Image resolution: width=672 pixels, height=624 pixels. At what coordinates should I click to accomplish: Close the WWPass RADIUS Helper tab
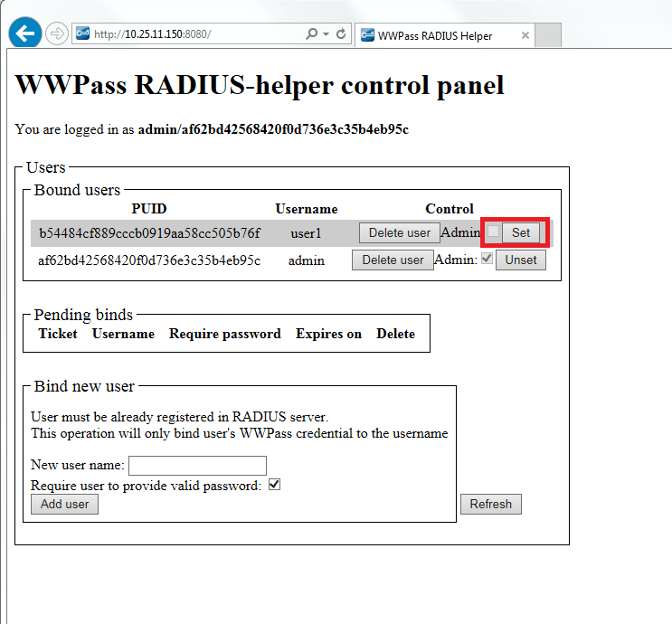pos(525,35)
